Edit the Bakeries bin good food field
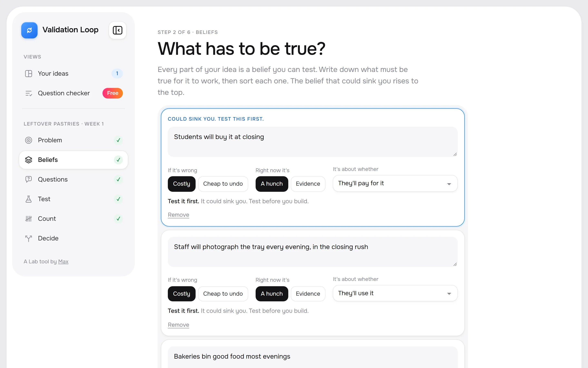This screenshot has width=588, height=368. pos(312,357)
